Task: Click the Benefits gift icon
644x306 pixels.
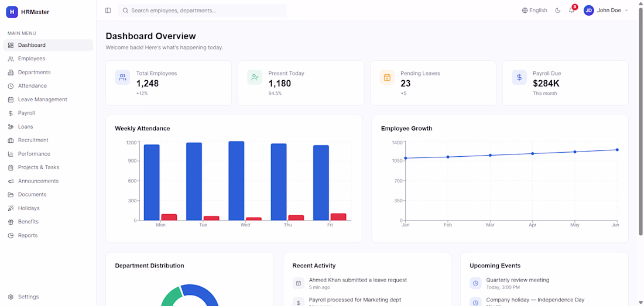Action: (11, 222)
